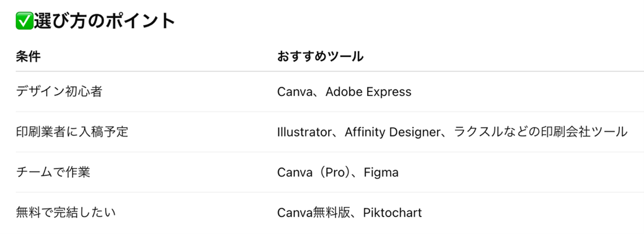The width and height of the screenshot is (644, 234).
Task: Click the 無料で完結したい cell
Action: (66, 213)
